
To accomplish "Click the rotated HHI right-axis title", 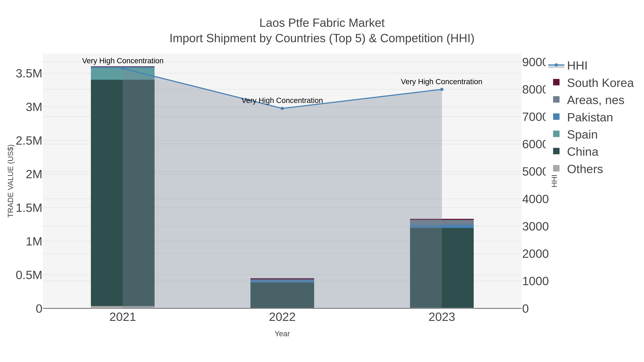I will click(x=554, y=181).
